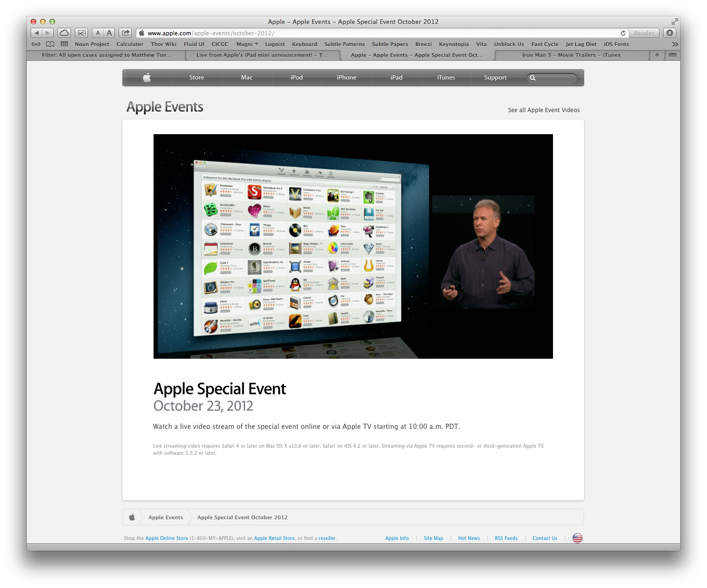Image resolution: width=707 pixels, height=588 pixels.
Task: Open iPhone in Apple navigation bar
Action: pyautogui.click(x=347, y=78)
